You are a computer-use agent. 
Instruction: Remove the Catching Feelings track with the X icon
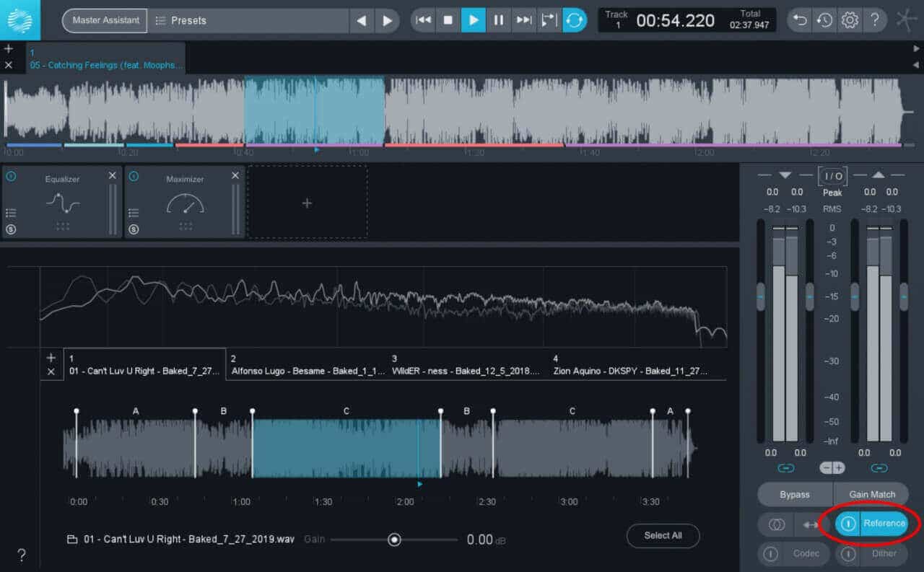(9, 65)
